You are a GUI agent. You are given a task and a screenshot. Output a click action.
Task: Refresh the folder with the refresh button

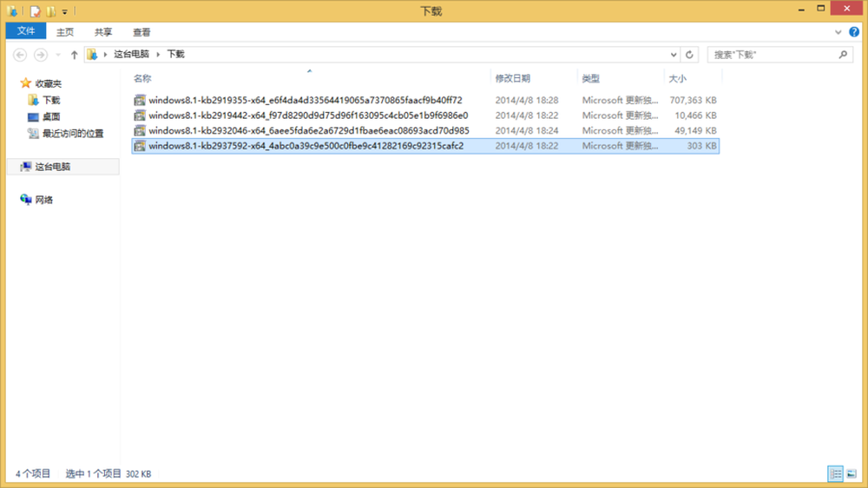click(x=689, y=55)
